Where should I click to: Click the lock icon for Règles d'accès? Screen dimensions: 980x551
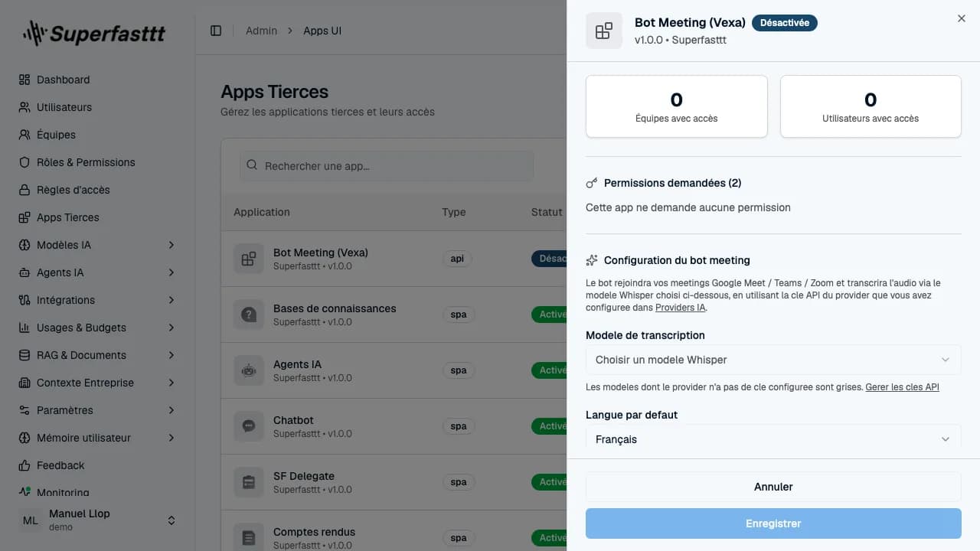(24, 190)
